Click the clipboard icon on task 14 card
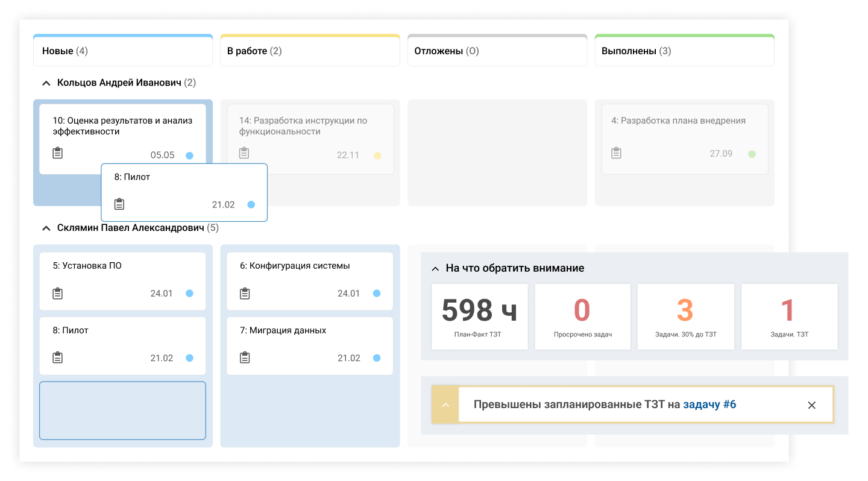The width and height of the screenshot is (868, 481). click(x=245, y=152)
